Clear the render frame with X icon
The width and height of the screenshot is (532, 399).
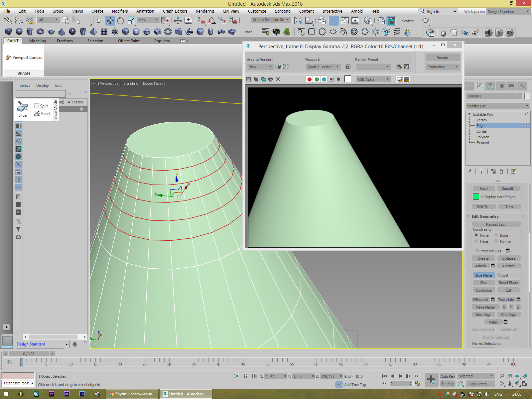(x=278, y=79)
